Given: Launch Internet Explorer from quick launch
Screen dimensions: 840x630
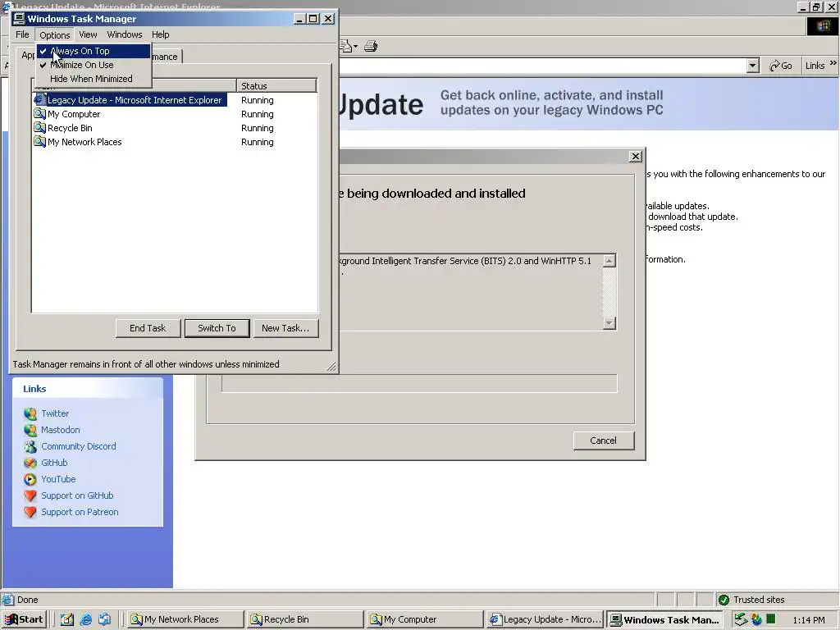Looking at the screenshot, I should pos(85,620).
